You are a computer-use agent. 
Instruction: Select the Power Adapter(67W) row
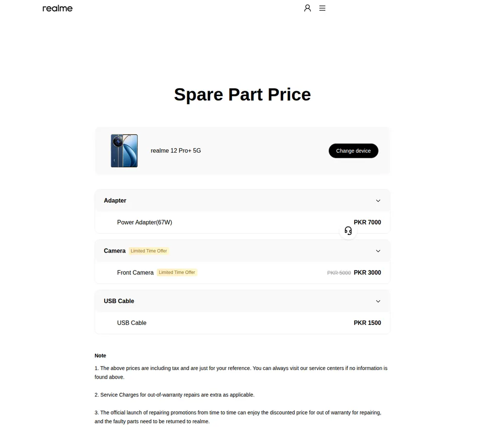(x=242, y=222)
